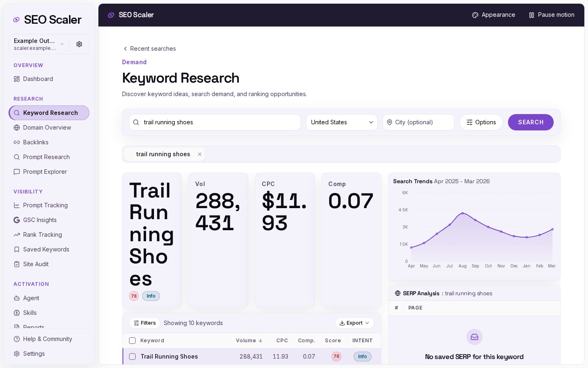
Task: Click the City optional input
Action: point(419,122)
